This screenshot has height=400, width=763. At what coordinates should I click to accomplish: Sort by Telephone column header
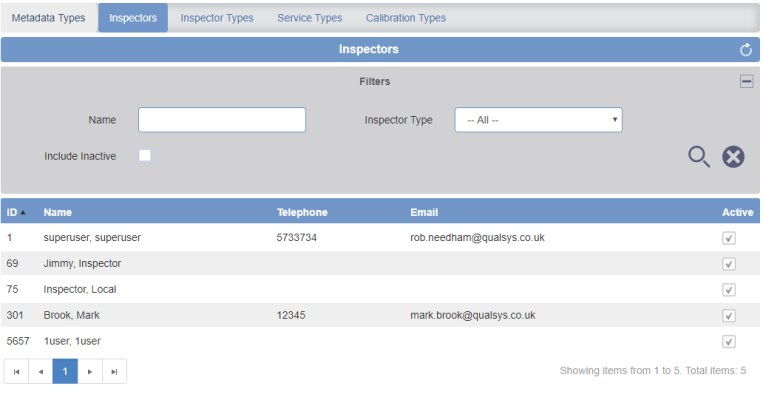(x=302, y=213)
